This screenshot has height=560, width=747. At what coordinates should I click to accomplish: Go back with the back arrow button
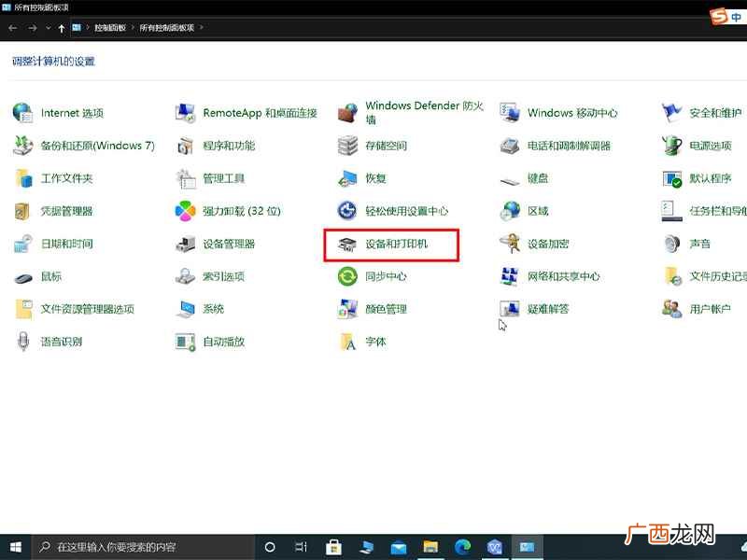(x=13, y=28)
